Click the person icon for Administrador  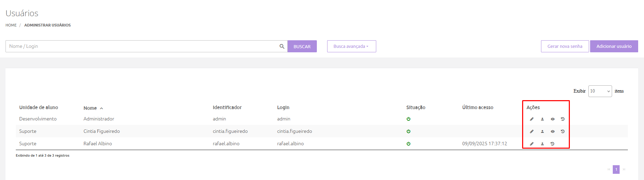[542, 119]
